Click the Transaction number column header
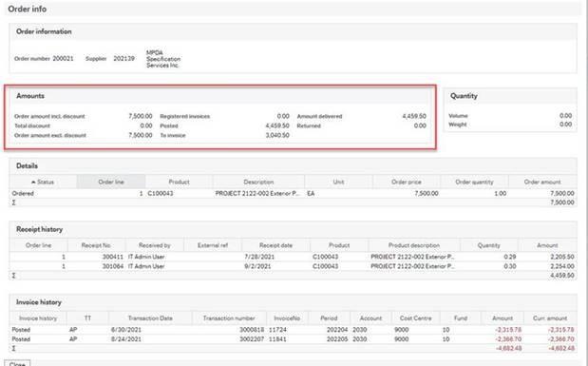Viewport: 588px width, 366px height. click(x=229, y=318)
